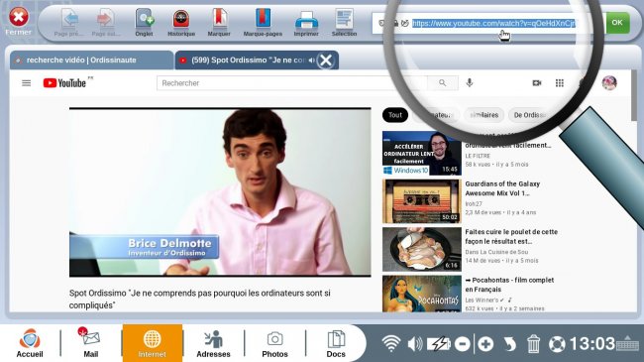Zoom in with the plus icon

(x=485, y=344)
